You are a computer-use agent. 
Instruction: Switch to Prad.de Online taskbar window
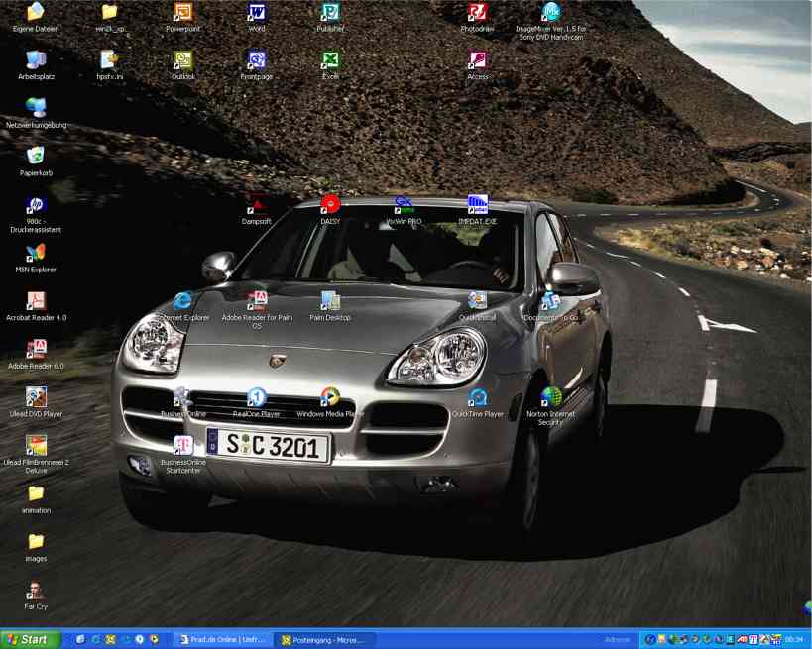click(x=221, y=640)
